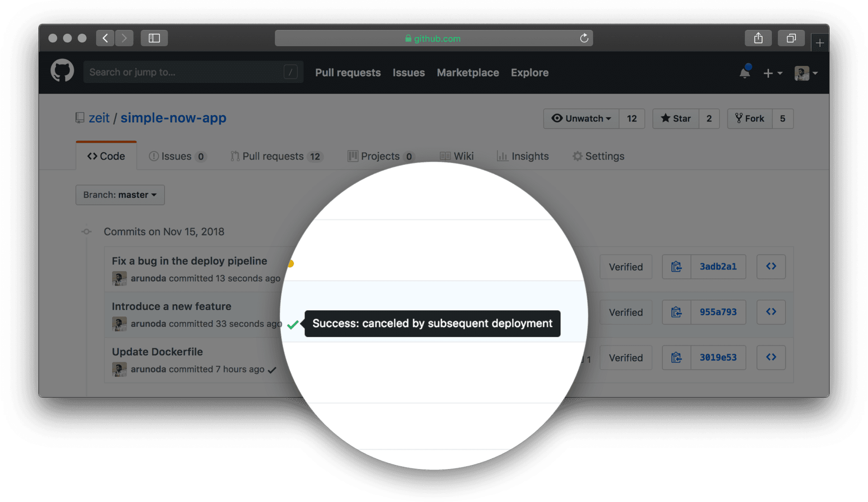The width and height of the screenshot is (868, 502).
Task: Fork the repository
Action: pos(750,119)
